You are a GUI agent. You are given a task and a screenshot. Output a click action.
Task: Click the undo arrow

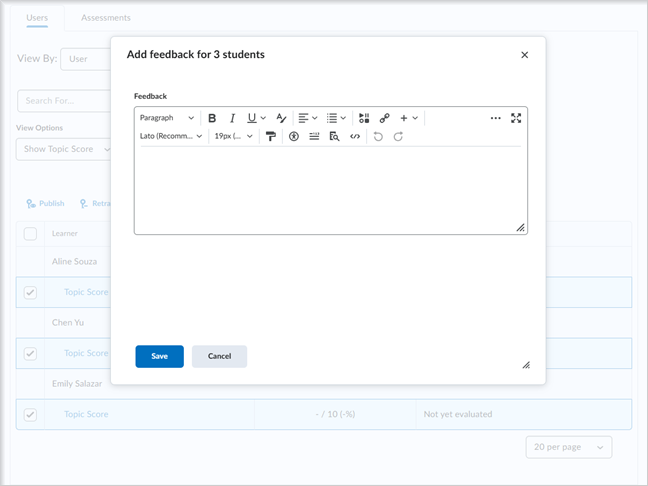pos(378,136)
